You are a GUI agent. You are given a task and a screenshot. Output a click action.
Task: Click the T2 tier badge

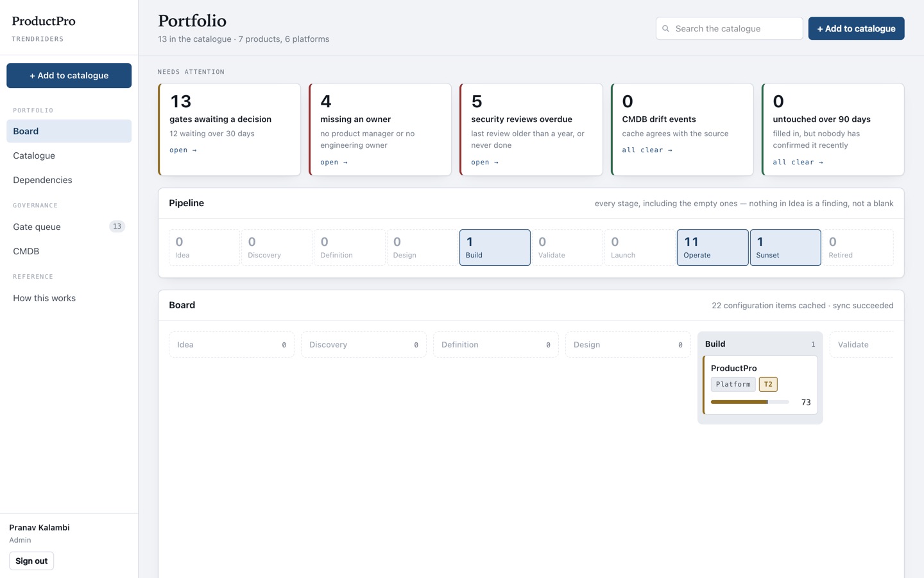pyautogui.click(x=768, y=384)
